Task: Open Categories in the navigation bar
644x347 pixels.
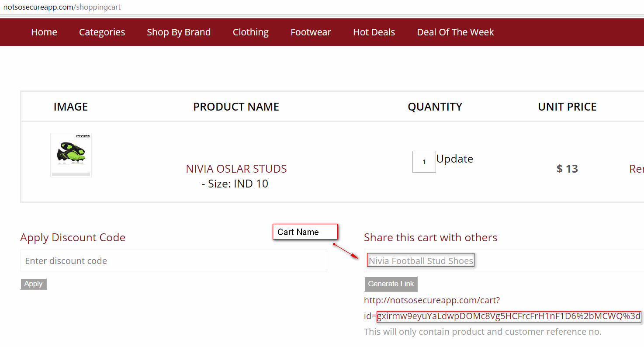Action: point(102,32)
